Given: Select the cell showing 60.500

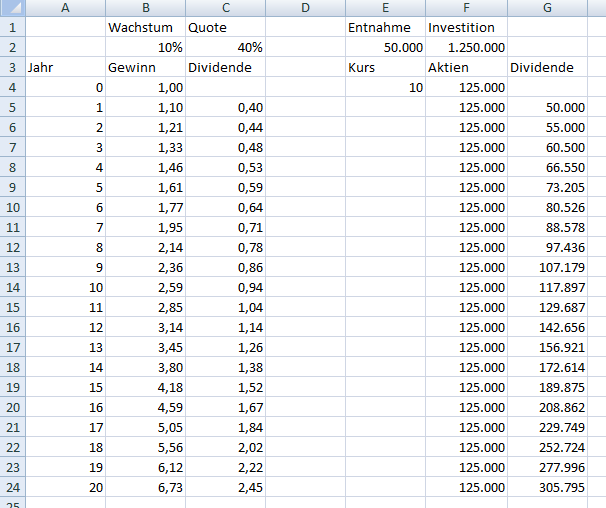Looking at the screenshot, I should (547, 147).
